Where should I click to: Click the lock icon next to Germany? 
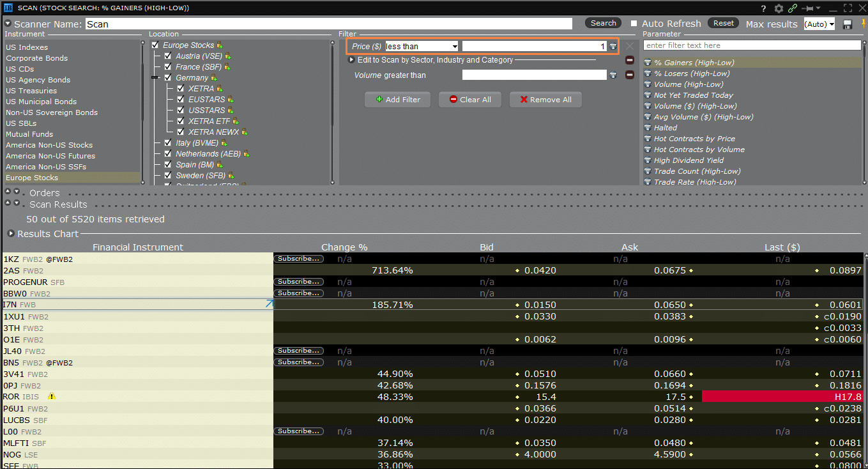(x=214, y=78)
